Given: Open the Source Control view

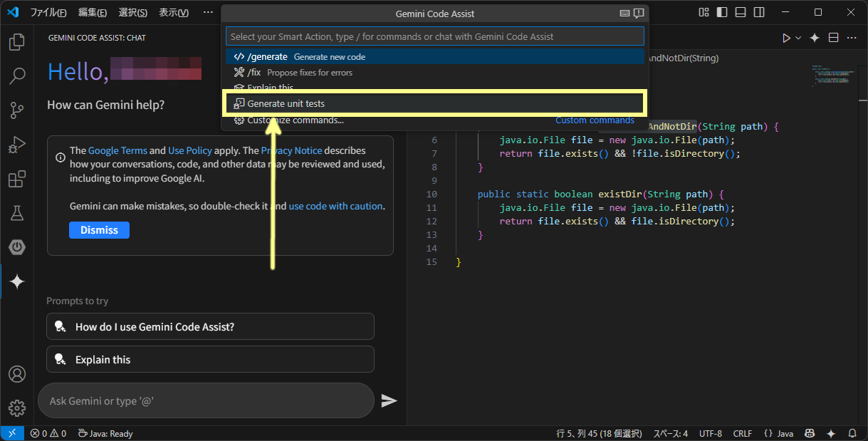Looking at the screenshot, I should click(16, 110).
